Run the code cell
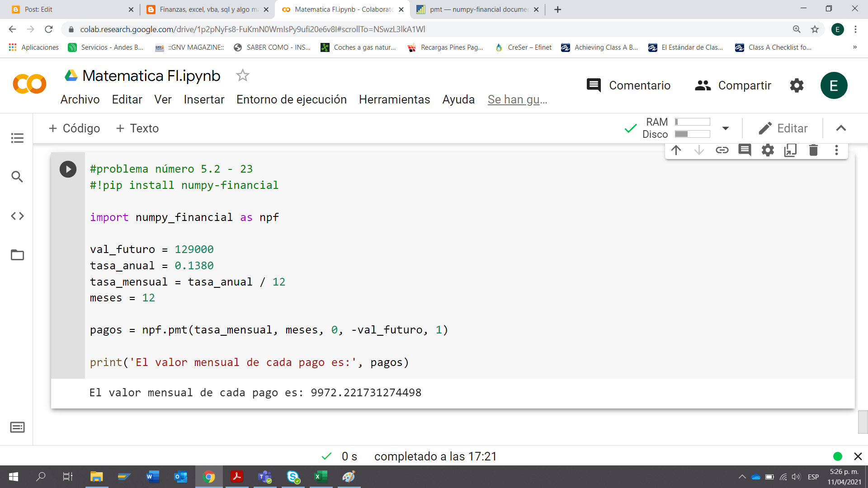 (x=68, y=169)
